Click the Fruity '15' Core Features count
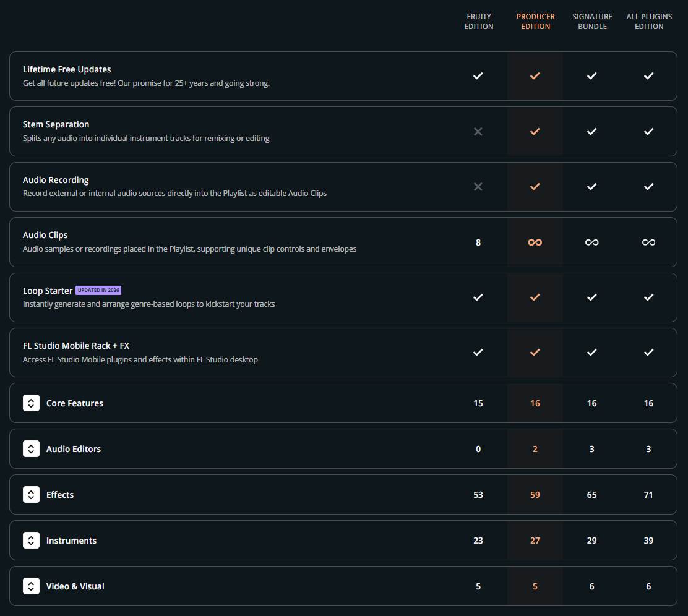688x616 pixels. pos(478,403)
